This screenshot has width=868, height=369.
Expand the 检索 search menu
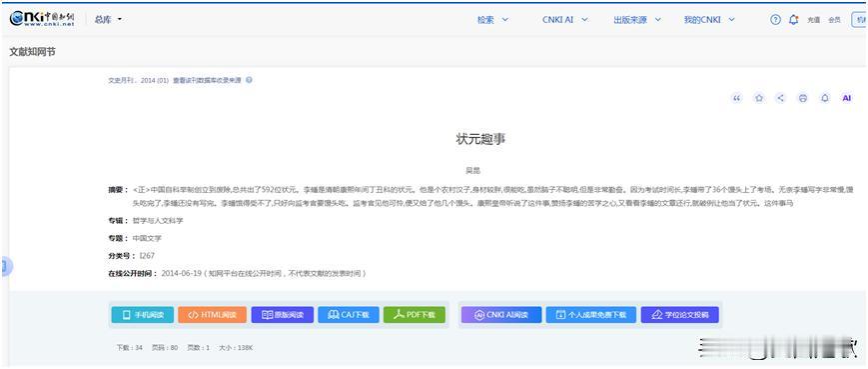492,19
